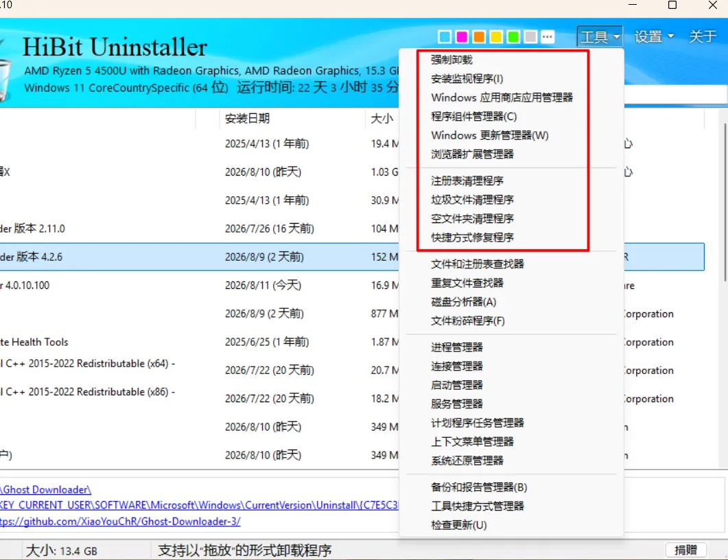Click the 2025/6/25 (1 年前) date cell

(267, 342)
